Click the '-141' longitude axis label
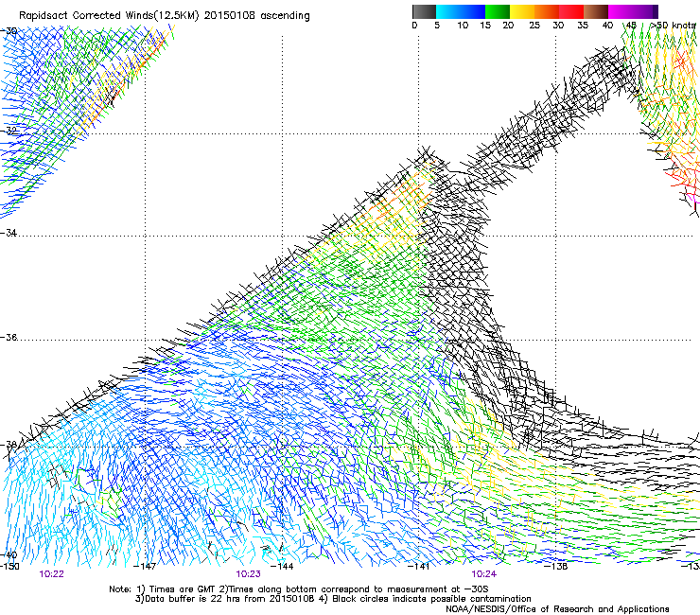This screenshot has width=700, height=615. click(x=419, y=567)
